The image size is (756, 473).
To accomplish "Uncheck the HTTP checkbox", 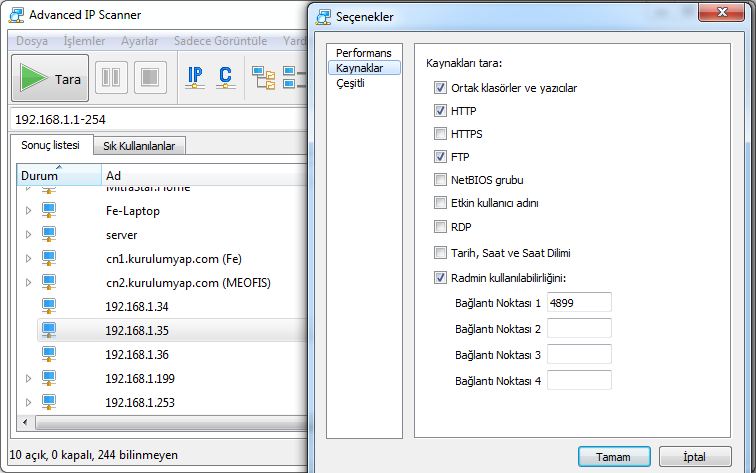I will (x=440, y=110).
